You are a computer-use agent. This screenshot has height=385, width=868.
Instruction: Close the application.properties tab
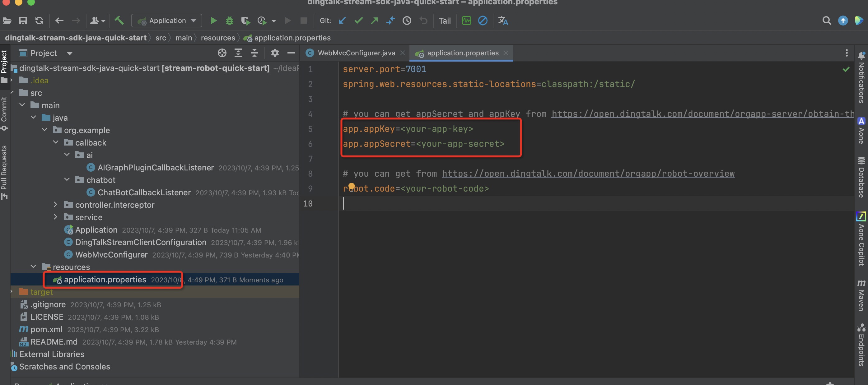(506, 53)
